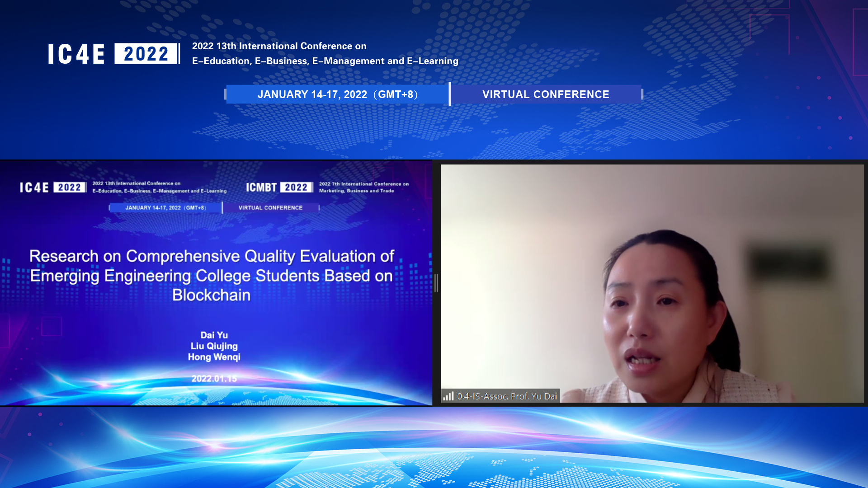Click author name 'Hong Wenqi' on slide

coord(214,357)
